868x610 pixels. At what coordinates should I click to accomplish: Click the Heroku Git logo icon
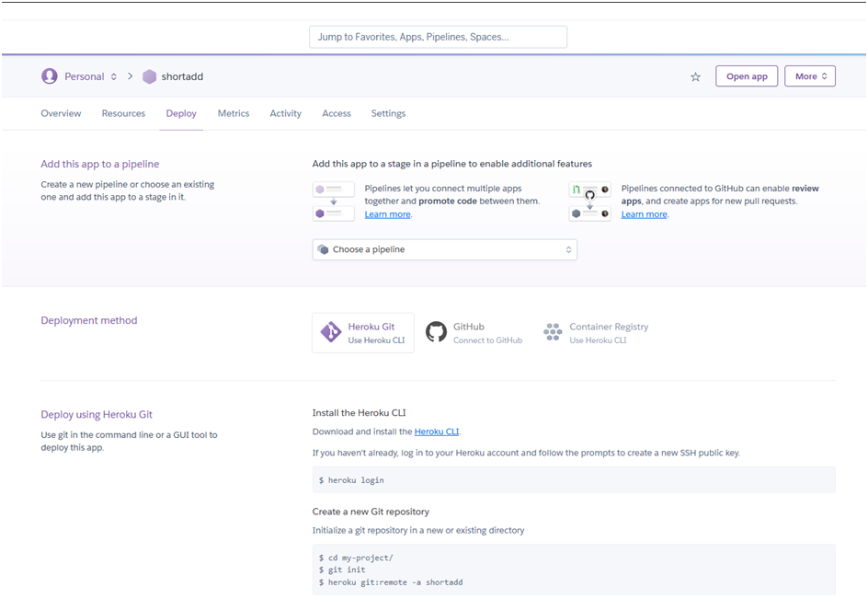point(331,332)
